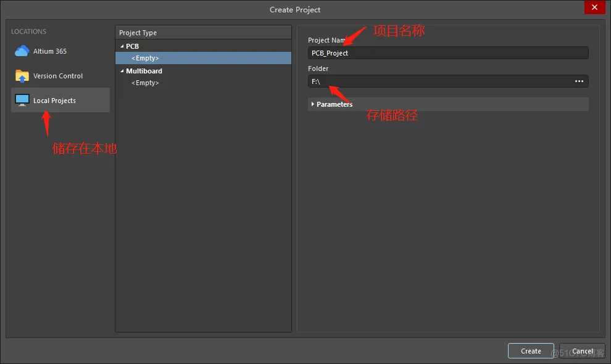Close the Create Project dialog
The width and height of the screenshot is (611, 364).
pyautogui.click(x=594, y=7)
